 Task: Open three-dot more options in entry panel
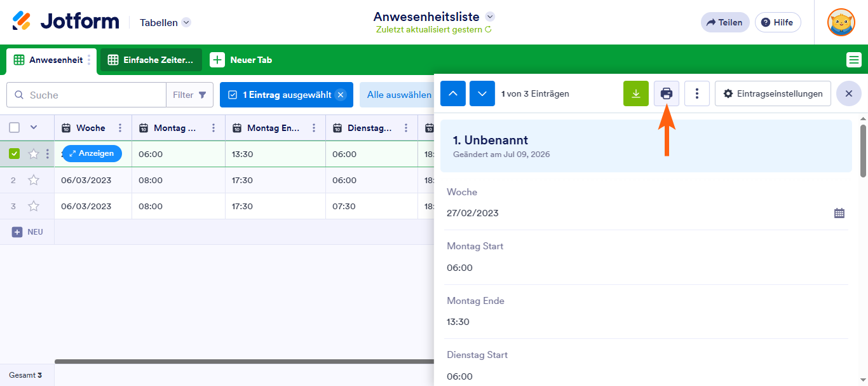(x=697, y=93)
